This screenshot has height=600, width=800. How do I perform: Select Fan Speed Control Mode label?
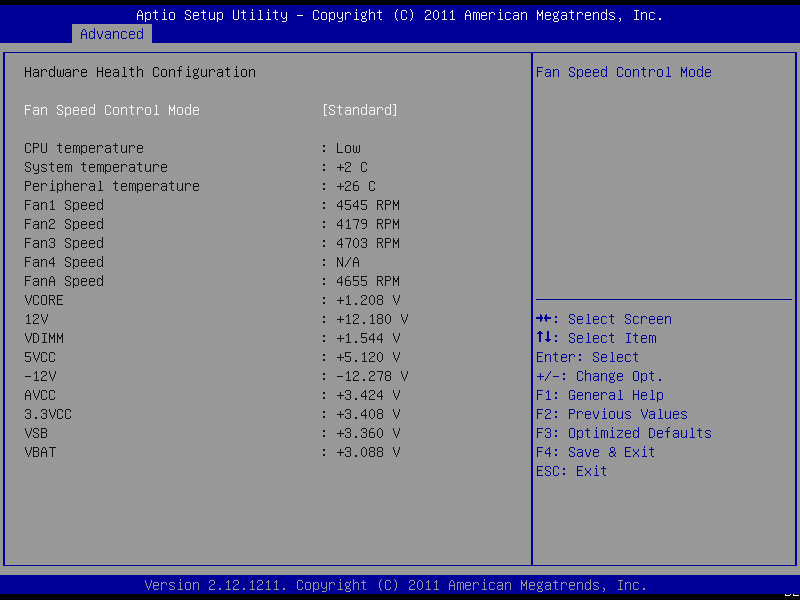(x=112, y=110)
